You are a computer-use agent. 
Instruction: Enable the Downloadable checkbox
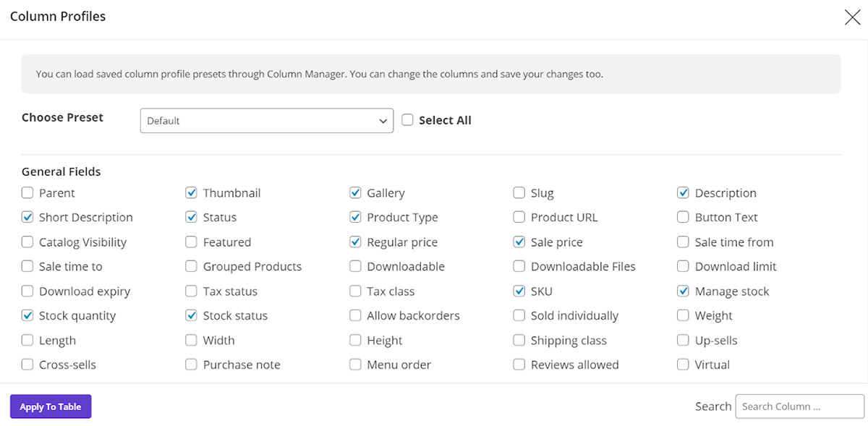coord(355,266)
